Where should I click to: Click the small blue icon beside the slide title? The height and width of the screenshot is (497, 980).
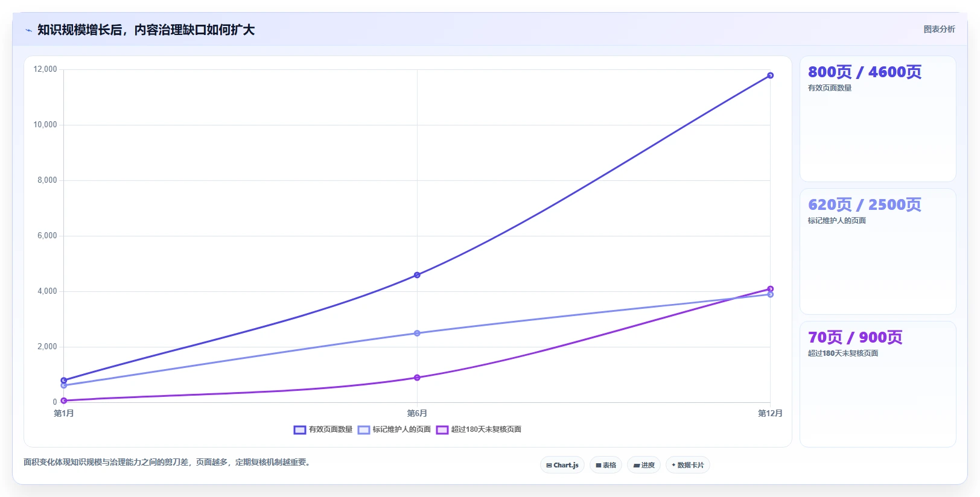[28, 30]
